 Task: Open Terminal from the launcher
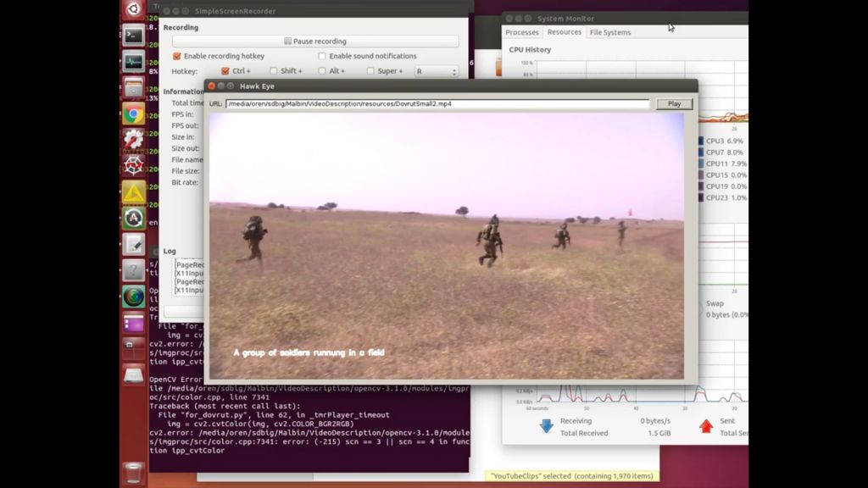(x=133, y=36)
